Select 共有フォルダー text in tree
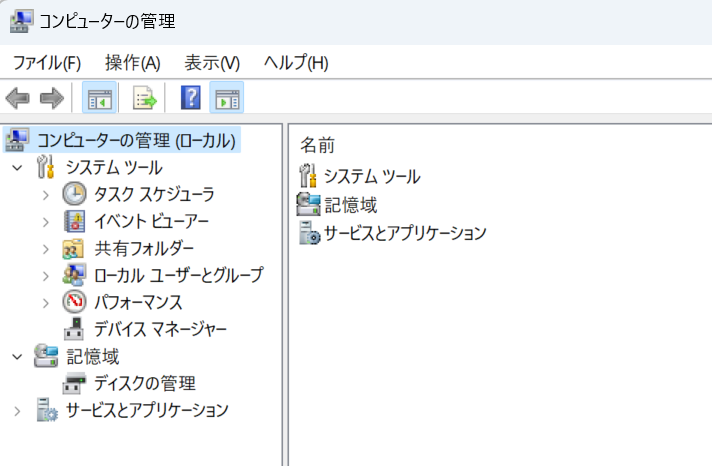 point(144,248)
